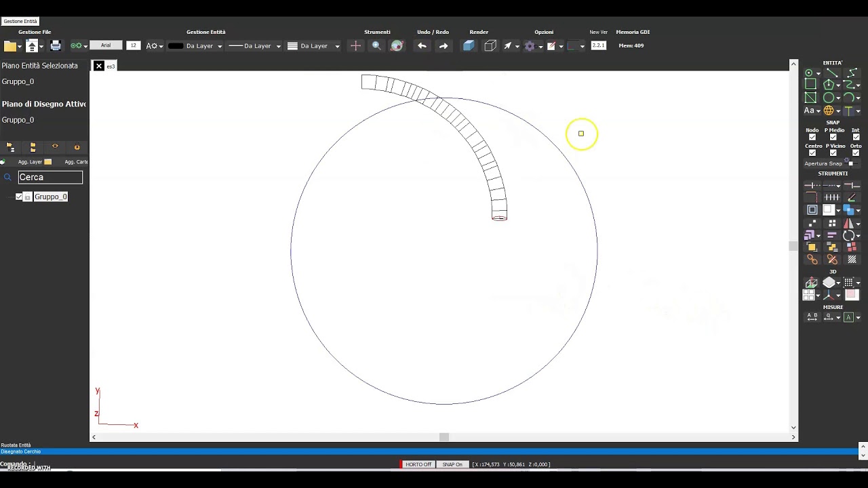Uncheck the Gruppo_0 layer checkbox
The height and width of the screenshot is (488, 868).
pyautogui.click(x=19, y=197)
